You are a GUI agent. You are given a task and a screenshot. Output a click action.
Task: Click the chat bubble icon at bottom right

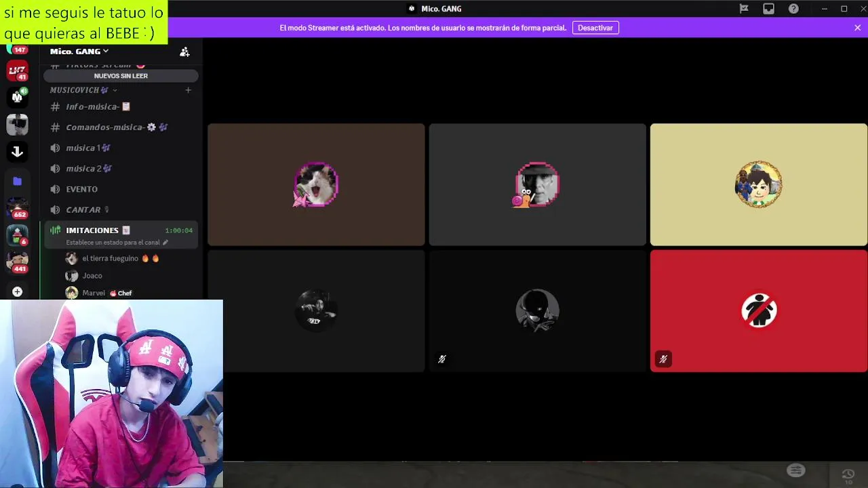coord(796,470)
